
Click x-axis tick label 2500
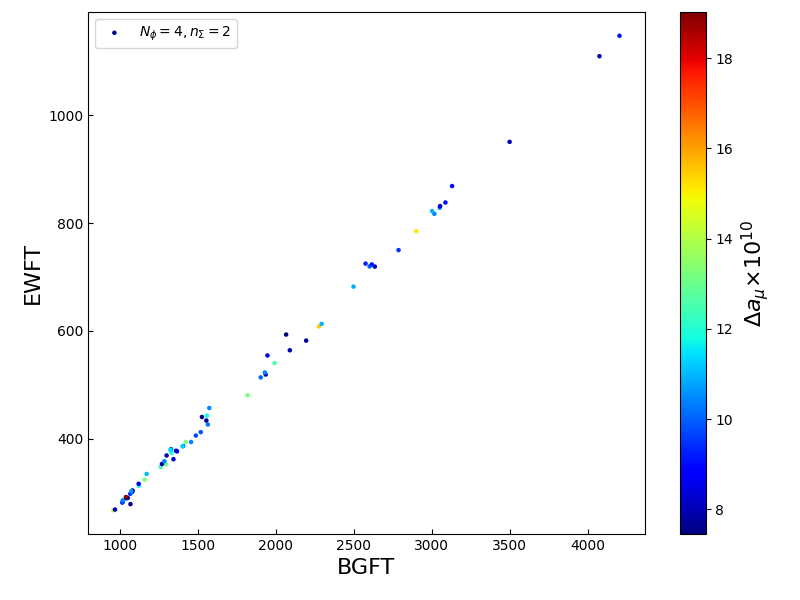tap(354, 546)
